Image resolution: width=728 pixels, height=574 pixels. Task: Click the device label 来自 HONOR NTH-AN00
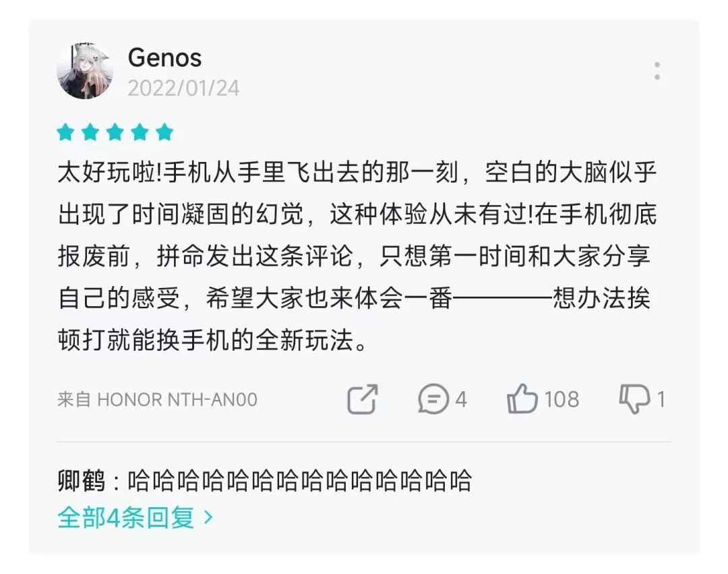(157, 399)
